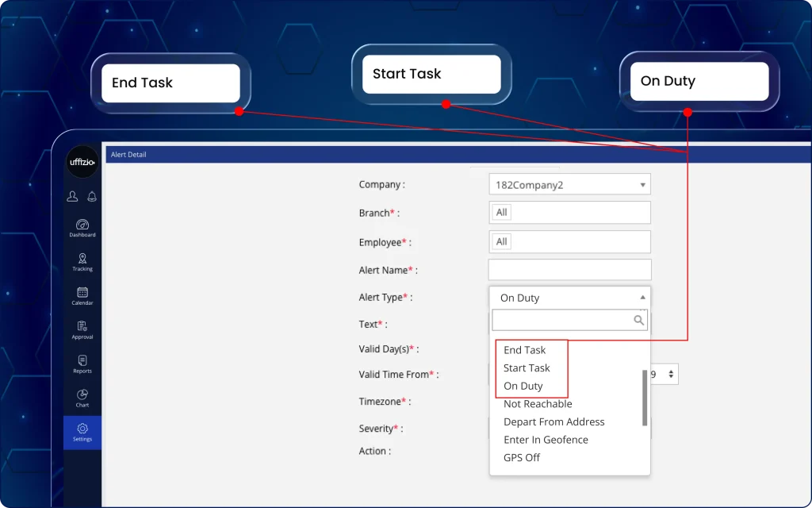Open Tracking in sidebar
812x508 pixels.
tap(82, 262)
